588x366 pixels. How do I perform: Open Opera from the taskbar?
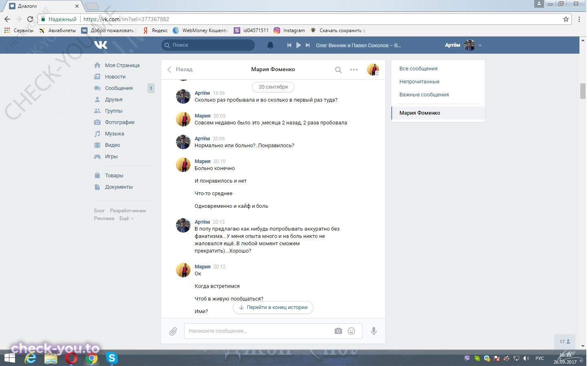click(71, 359)
